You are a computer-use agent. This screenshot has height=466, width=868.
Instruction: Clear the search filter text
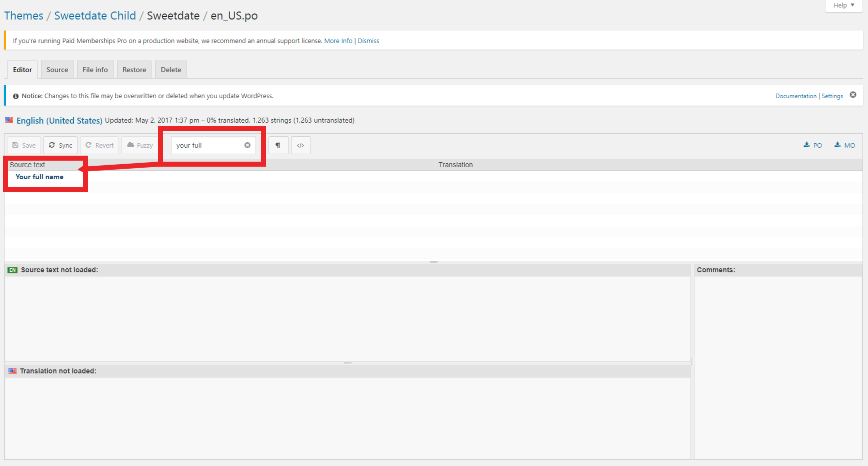[x=247, y=145]
